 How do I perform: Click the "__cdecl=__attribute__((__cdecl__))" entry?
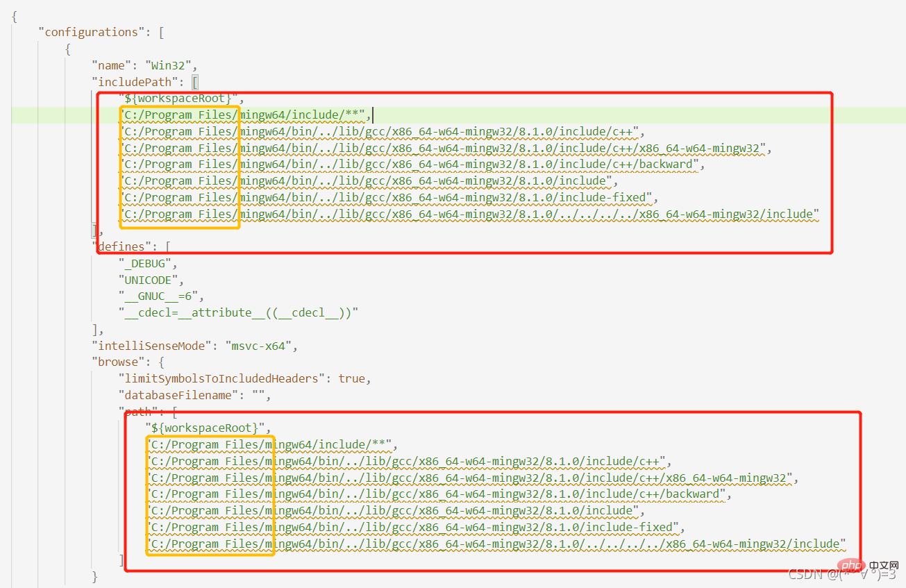(x=238, y=312)
